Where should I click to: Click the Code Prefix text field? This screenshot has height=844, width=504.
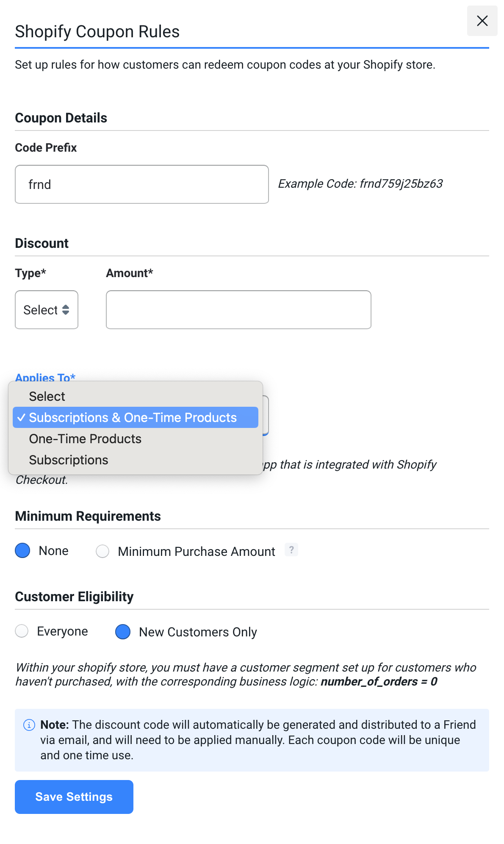[x=142, y=184]
